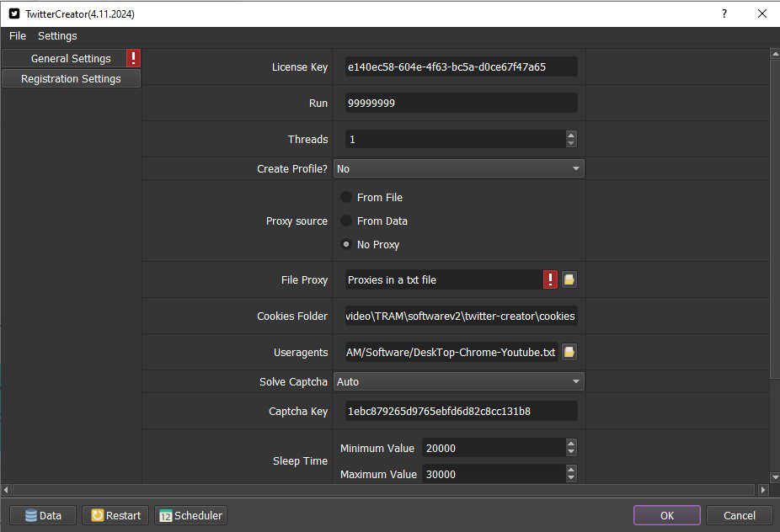This screenshot has width=780, height=532.
Task: Click the Create Profile? label
Action: pyautogui.click(x=292, y=168)
